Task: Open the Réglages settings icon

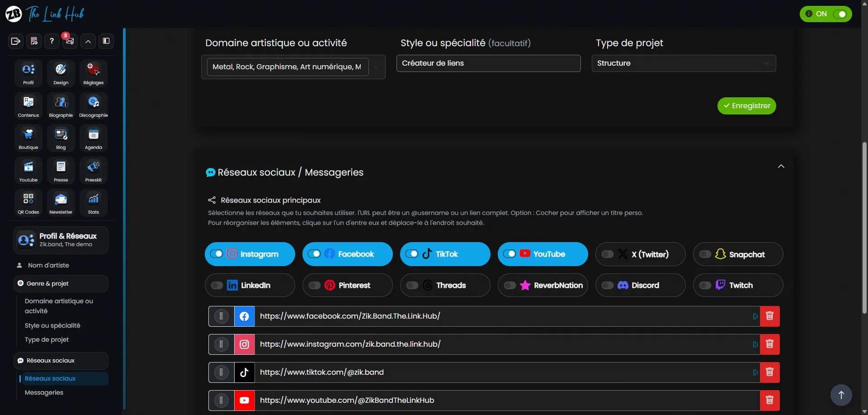Action: [94, 73]
